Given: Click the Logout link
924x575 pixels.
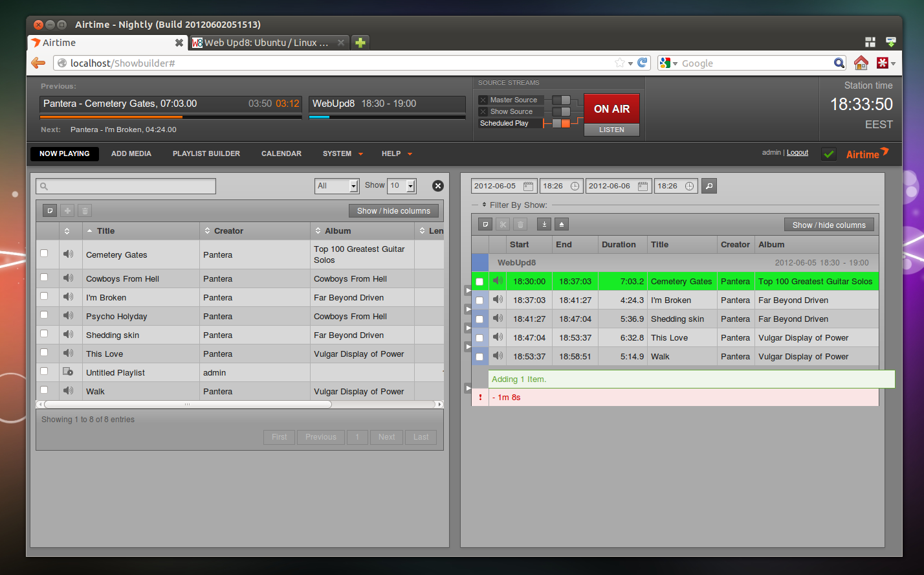Looking at the screenshot, I should pos(797,152).
